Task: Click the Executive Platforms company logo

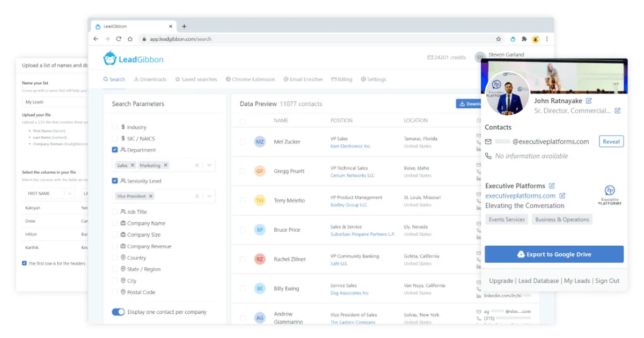Action: (x=610, y=195)
